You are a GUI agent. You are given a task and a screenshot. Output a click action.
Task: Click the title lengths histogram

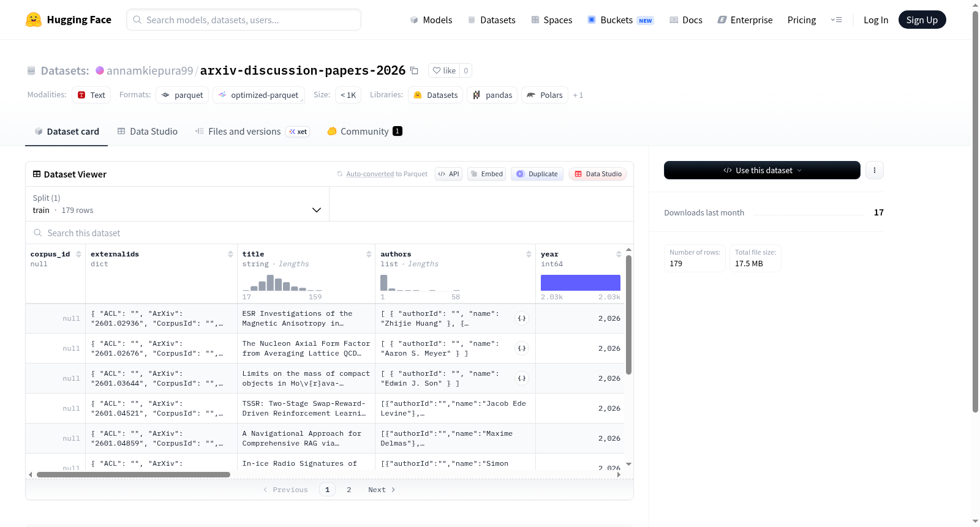[282, 283]
